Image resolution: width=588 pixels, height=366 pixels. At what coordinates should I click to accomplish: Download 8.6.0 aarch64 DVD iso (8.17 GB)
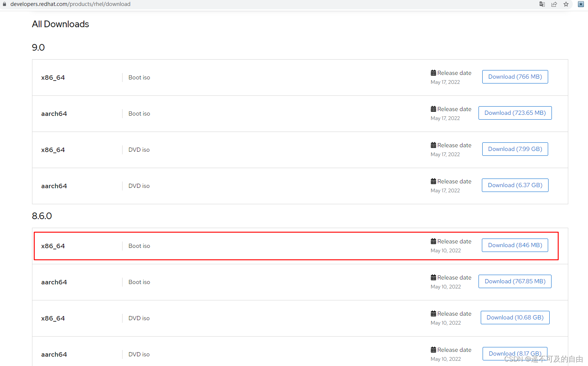click(515, 354)
